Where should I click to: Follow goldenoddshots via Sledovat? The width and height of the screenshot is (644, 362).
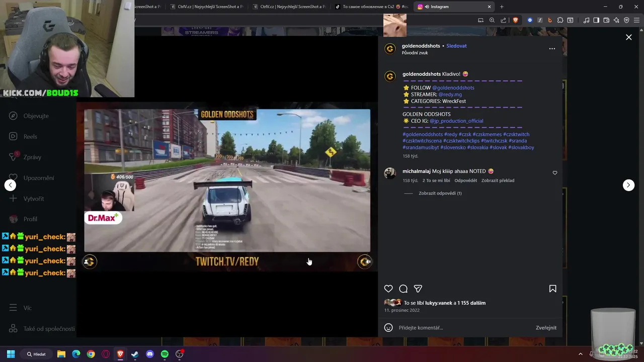[x=456, y=46]
